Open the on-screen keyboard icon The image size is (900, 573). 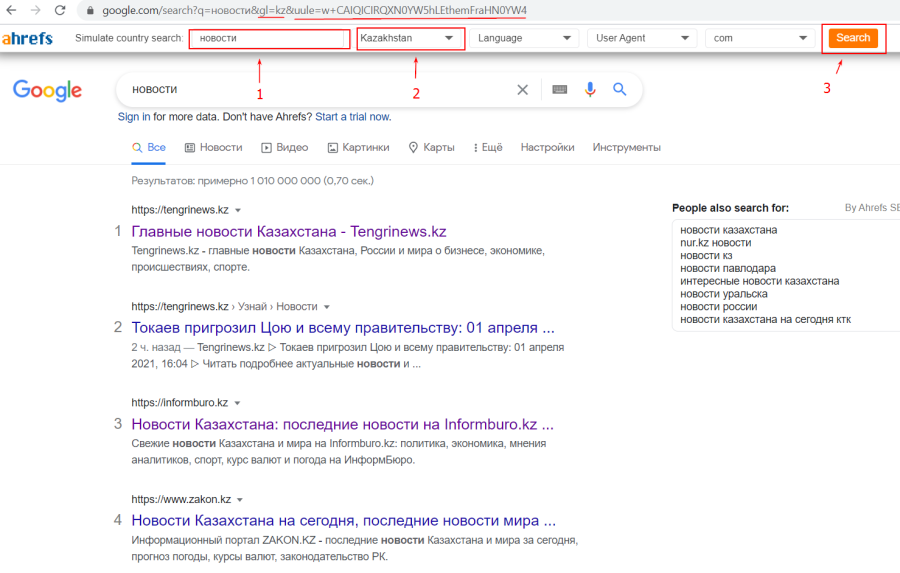[x=560, y=90]
